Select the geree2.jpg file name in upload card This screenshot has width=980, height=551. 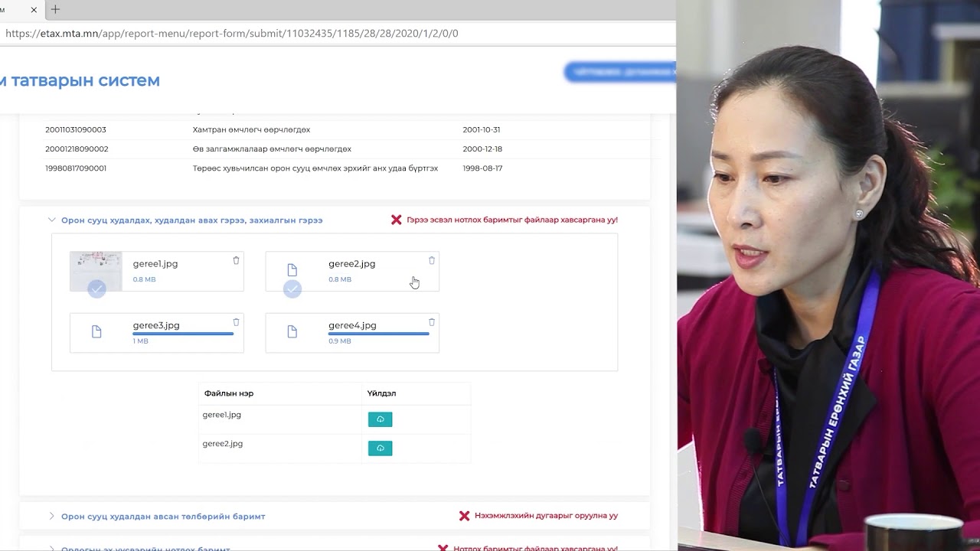click(352, 264)
